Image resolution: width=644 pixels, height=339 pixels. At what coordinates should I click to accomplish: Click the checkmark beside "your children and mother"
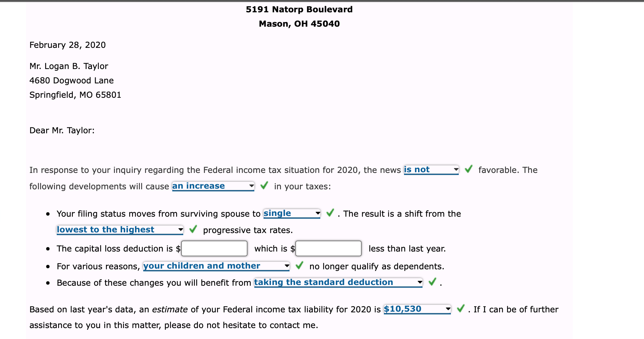coord(299,265)
